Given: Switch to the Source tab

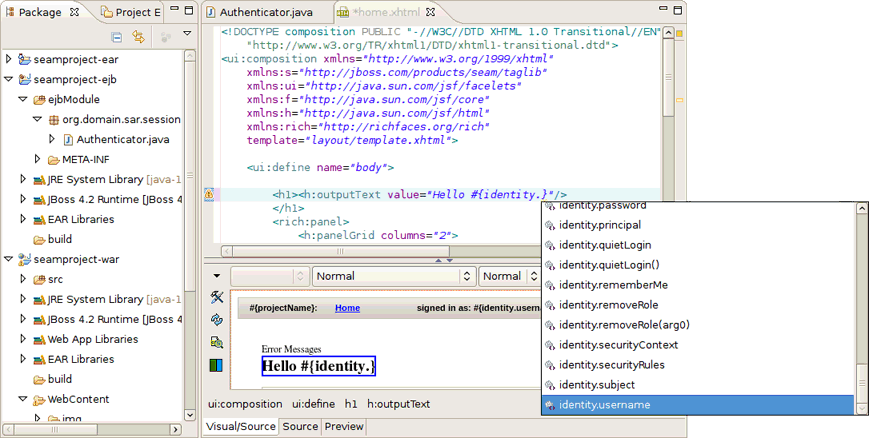Looking at the screenshot, I should [300, 426].
